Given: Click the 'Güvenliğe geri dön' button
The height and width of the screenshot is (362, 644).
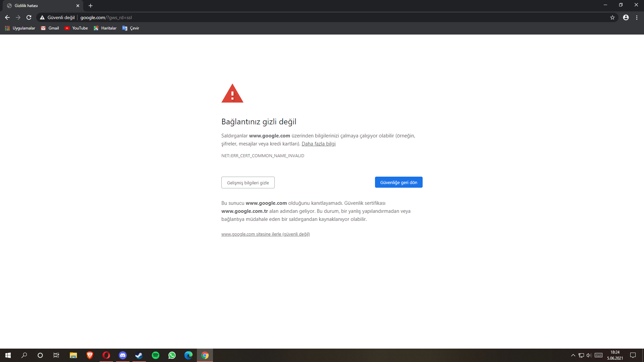Looking at the screenshot, I should 398,182.
